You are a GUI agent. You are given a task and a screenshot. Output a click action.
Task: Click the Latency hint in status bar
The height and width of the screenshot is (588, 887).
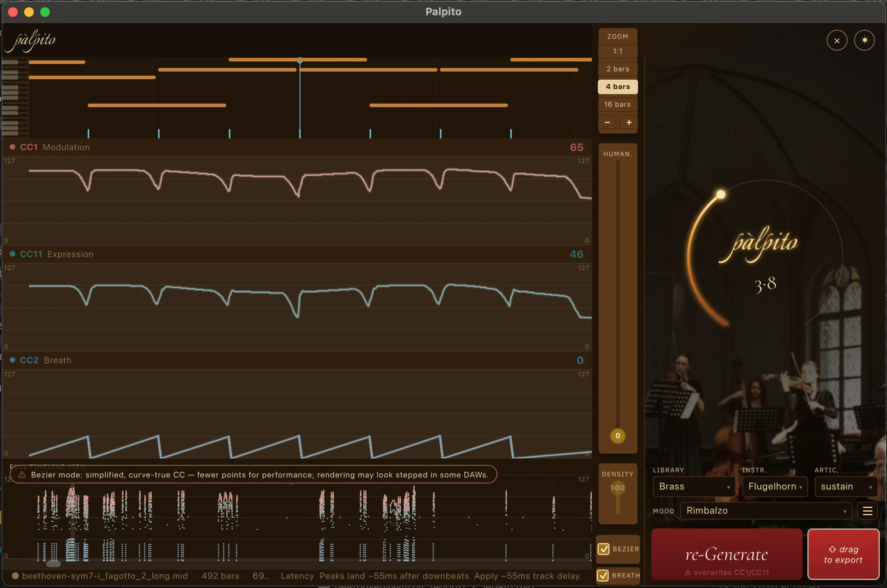tap(431, 576)
